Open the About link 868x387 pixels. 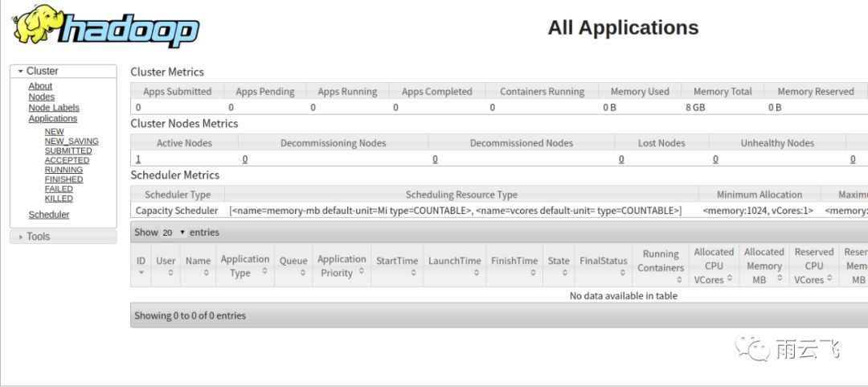40,86
